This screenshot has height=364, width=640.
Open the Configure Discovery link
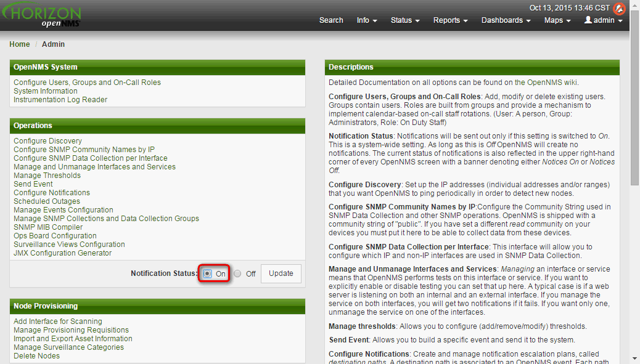click(x=47, y=141)
